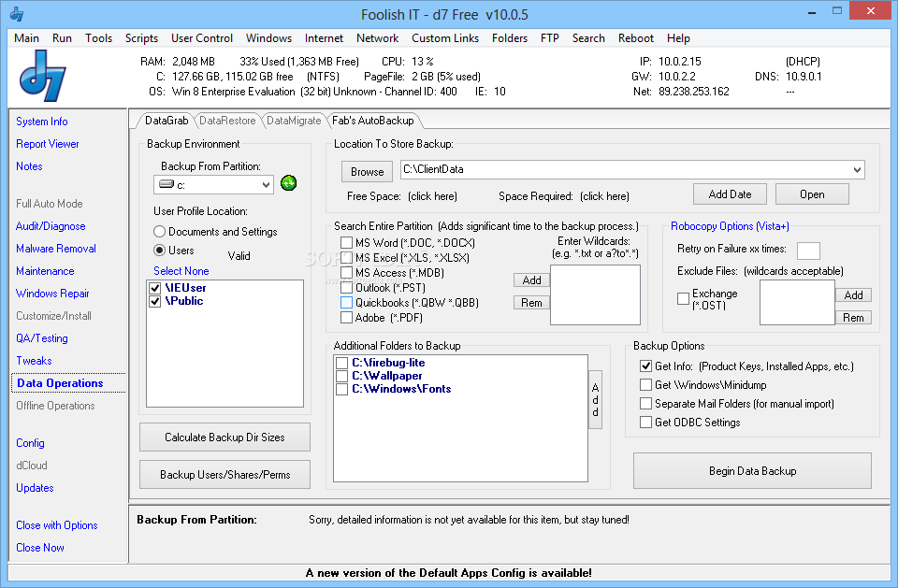Click Backup Users/Shares/Perms button
The height and width of the screenshot is (588, 898).
pos(224,474)
